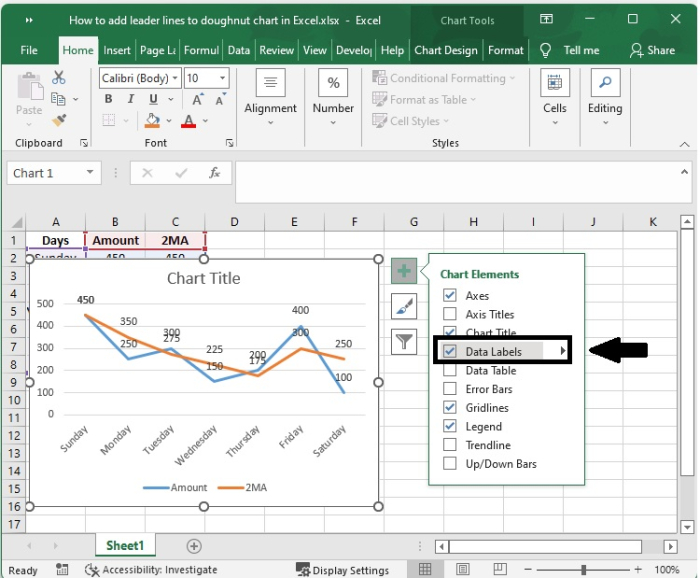Click the Cut scissors icon

pos(58,78)
